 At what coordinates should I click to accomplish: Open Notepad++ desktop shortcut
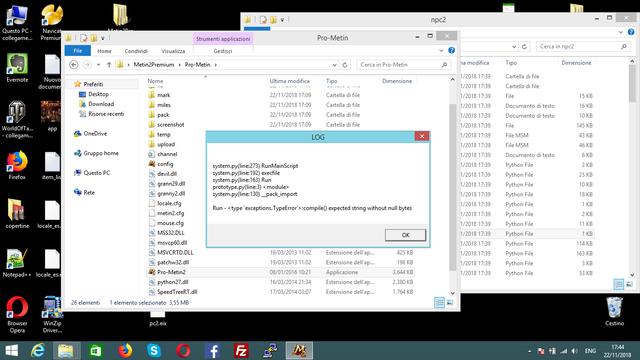[x=17, y=262]
